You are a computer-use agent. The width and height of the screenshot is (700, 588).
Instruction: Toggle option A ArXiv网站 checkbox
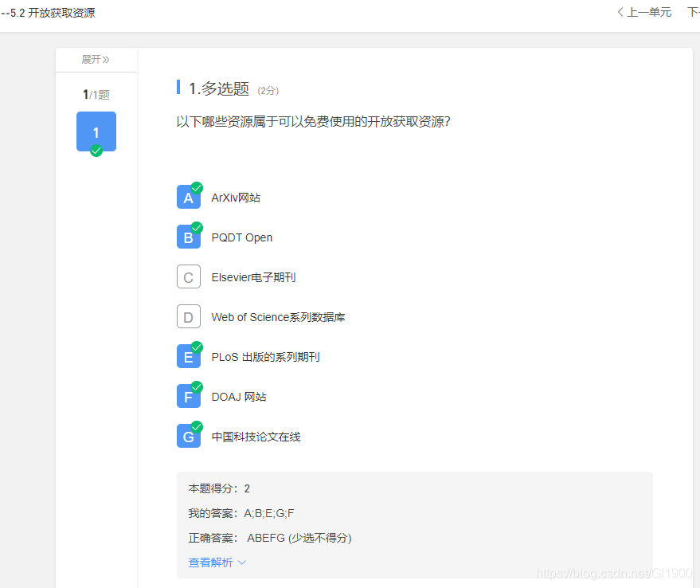point(189,197)
